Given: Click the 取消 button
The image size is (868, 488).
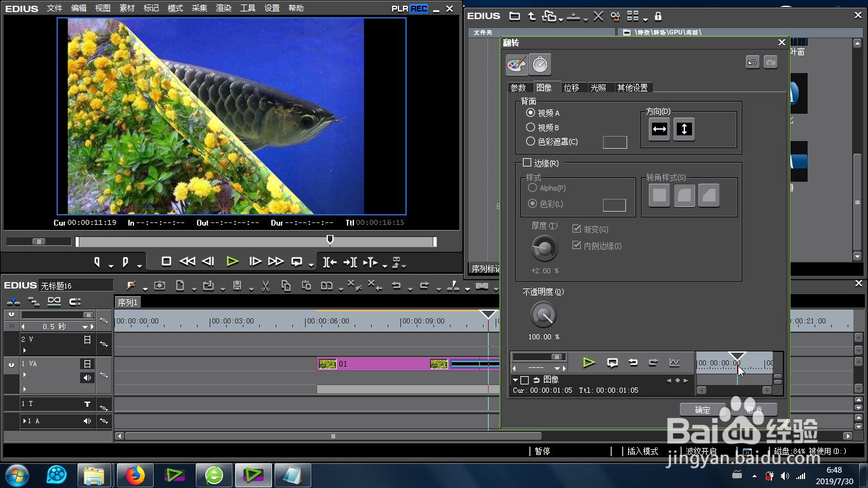Looking at the screenshot, I should pyautogui.click(x=754, y=410).
